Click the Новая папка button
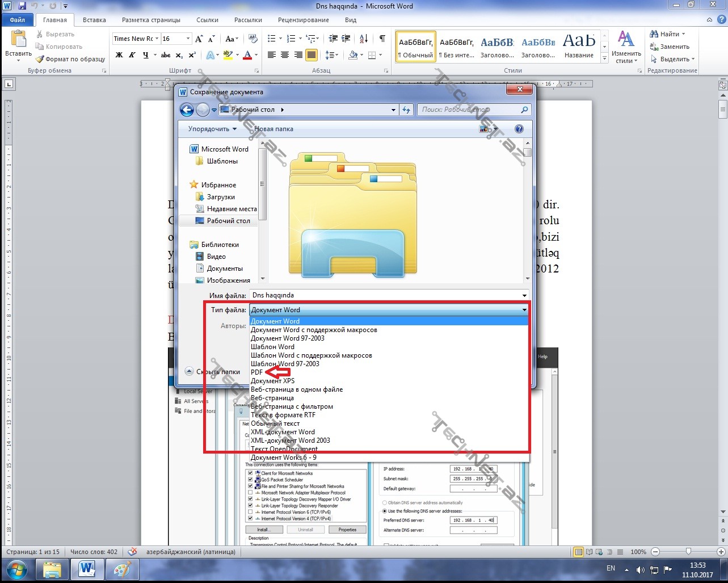 [274, 129]
